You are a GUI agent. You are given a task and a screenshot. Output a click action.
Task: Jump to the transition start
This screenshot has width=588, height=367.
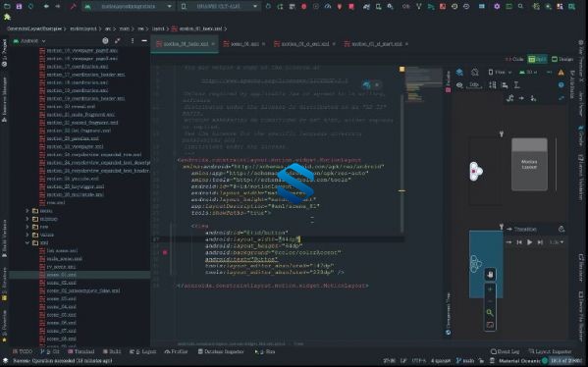pyautogui.click(x=519, y=242)
